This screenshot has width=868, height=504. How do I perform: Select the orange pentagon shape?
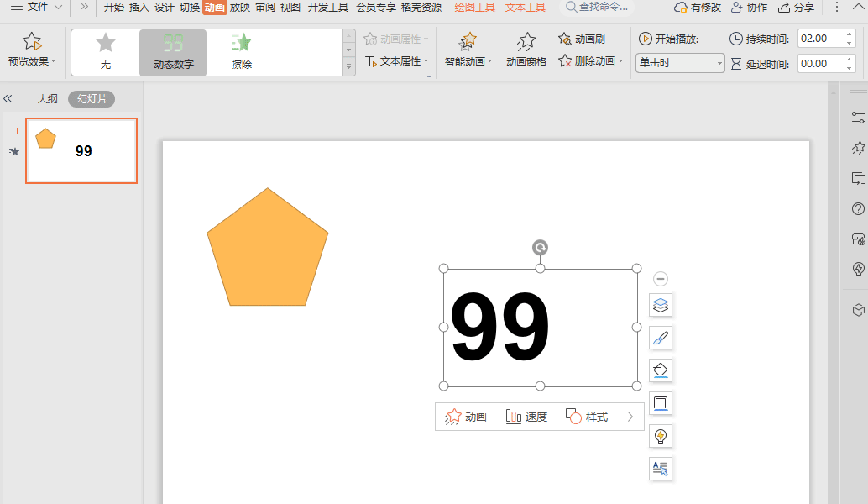pyautogui.click(x=268, y=247)
